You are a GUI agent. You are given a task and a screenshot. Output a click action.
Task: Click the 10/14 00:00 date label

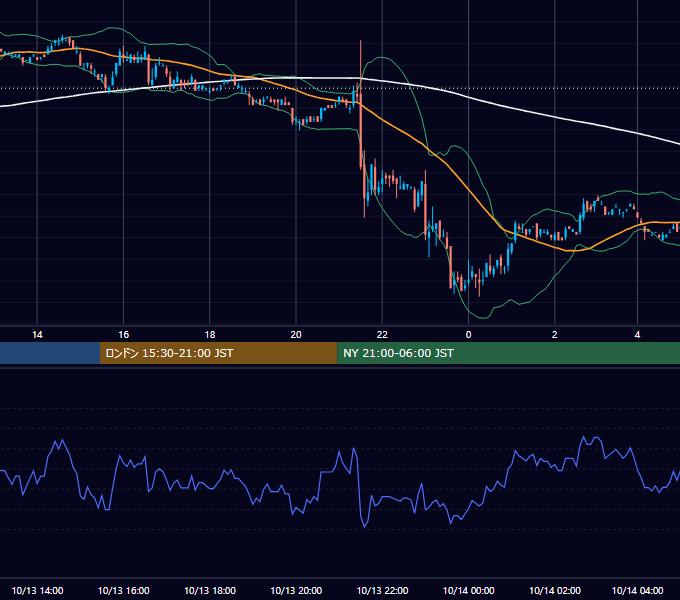468,590
